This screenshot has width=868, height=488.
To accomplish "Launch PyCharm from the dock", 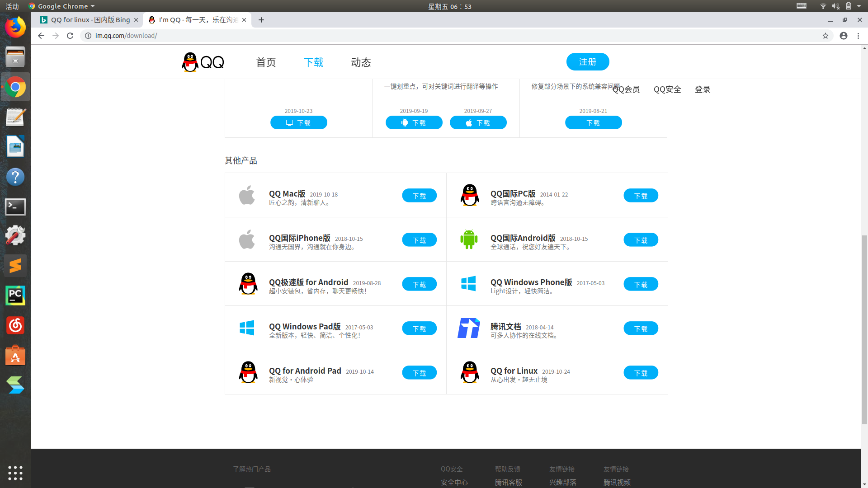I will click(15, 296).
